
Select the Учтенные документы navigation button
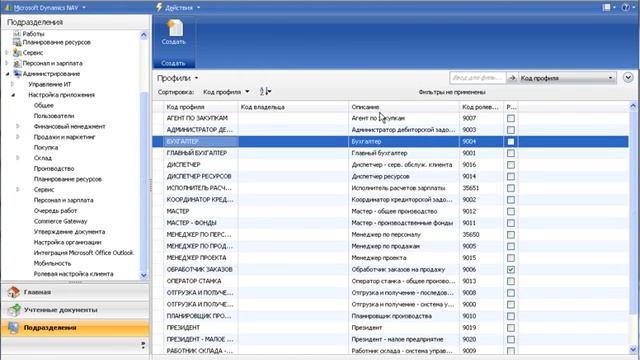click(x=75, y=310)
